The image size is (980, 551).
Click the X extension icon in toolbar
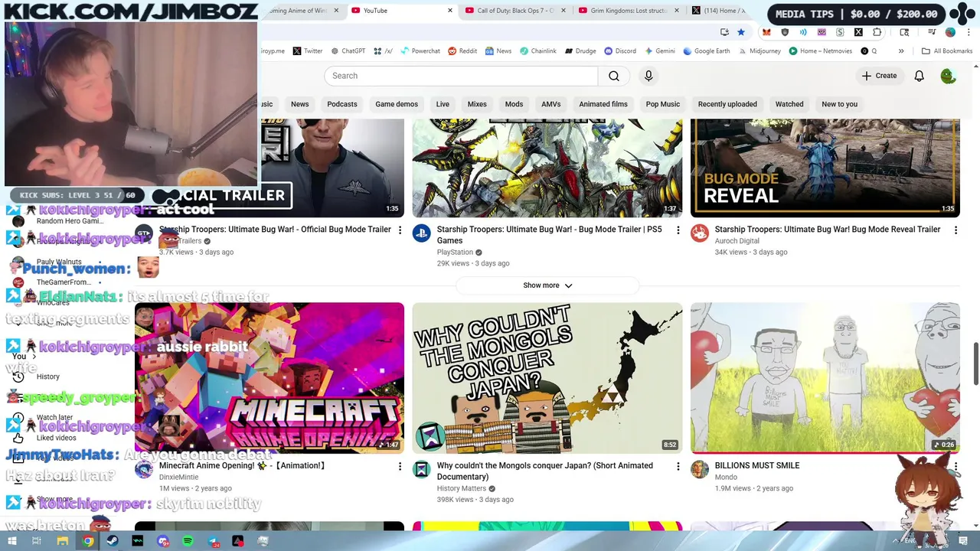(x=858, y=32)
